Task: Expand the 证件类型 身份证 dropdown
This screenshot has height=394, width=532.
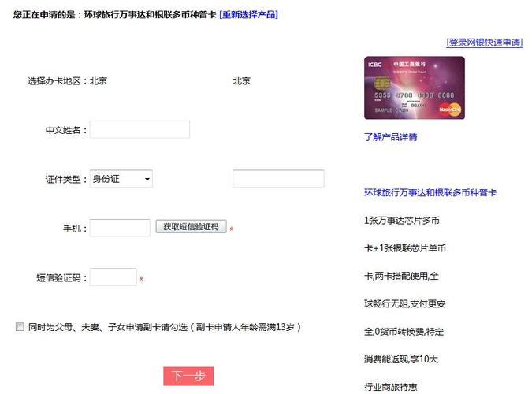Action: pyautogui.click(x=121, y=179)
